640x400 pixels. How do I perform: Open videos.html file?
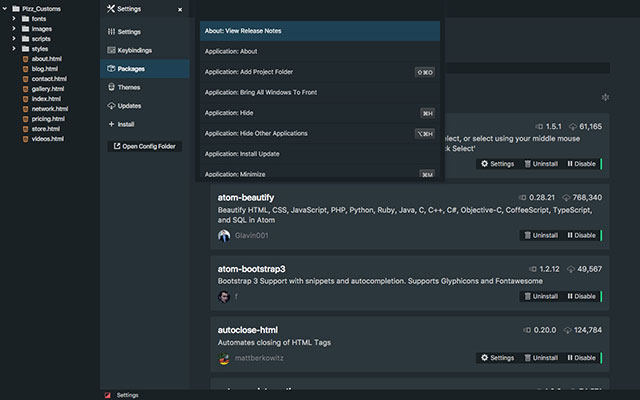pos(48,139)
